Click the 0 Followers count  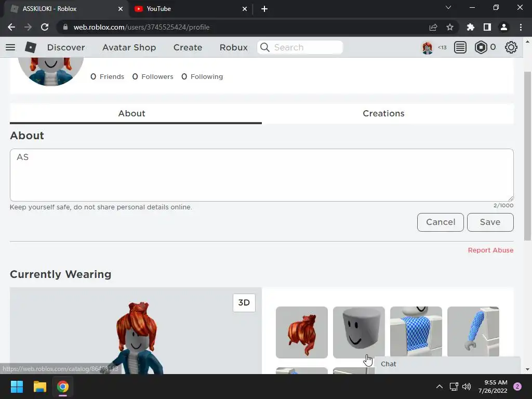(x=153, y=77)
